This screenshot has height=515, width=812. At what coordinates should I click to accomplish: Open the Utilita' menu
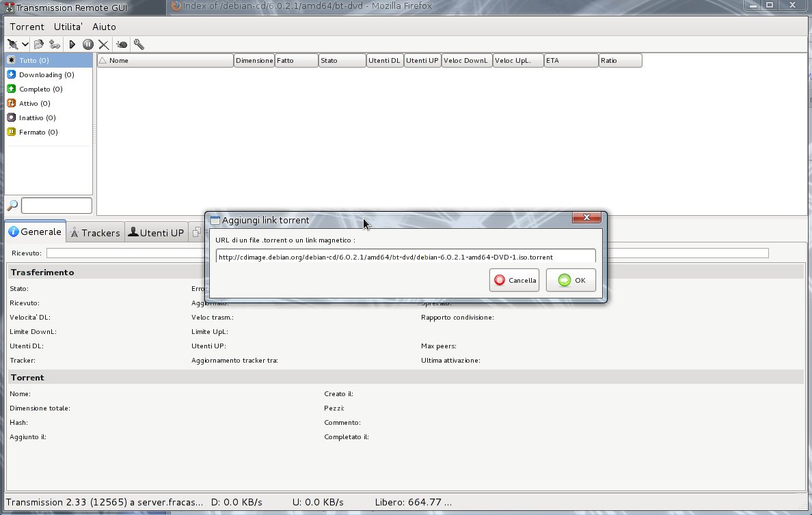click(x=68, y=27)
